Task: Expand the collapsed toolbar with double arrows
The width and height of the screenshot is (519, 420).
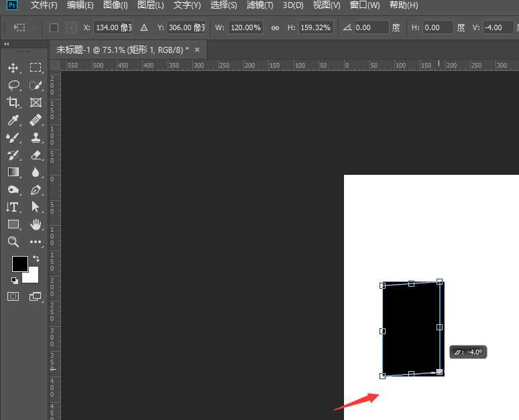Action: (7, 44)
